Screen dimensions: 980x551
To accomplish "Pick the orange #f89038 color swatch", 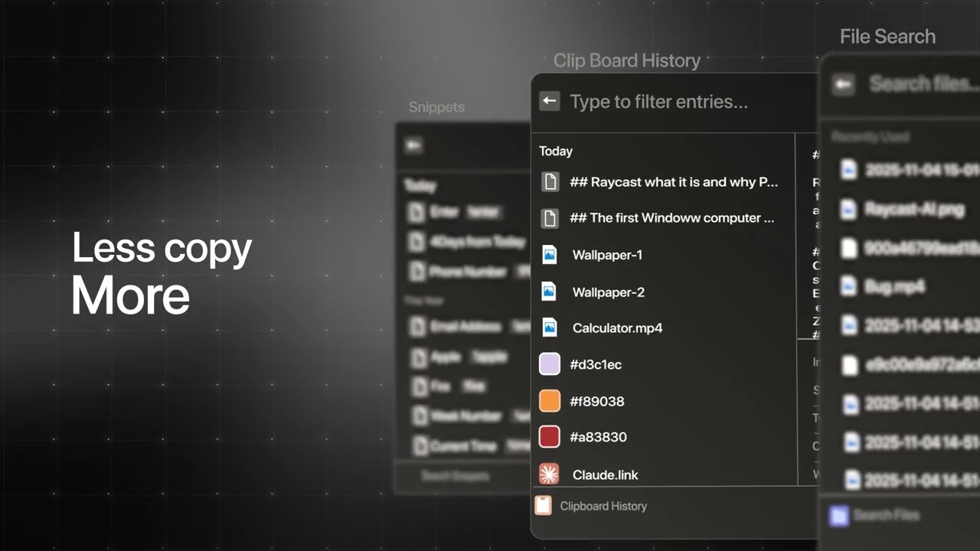I will point(550,401).
